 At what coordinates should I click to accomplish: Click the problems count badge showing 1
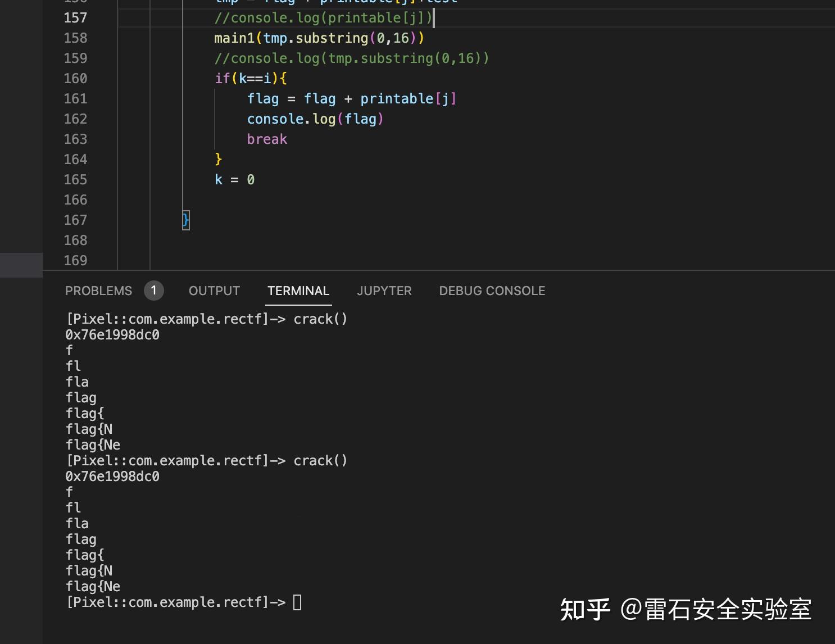[153, 291]
